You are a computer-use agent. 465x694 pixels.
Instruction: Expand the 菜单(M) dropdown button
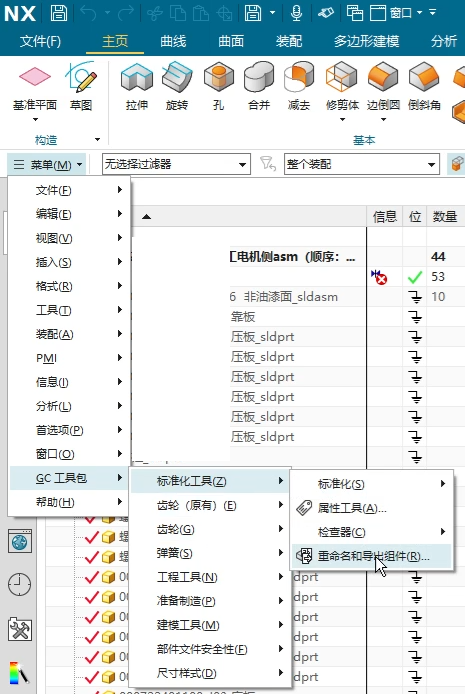[x=48, y=165]
